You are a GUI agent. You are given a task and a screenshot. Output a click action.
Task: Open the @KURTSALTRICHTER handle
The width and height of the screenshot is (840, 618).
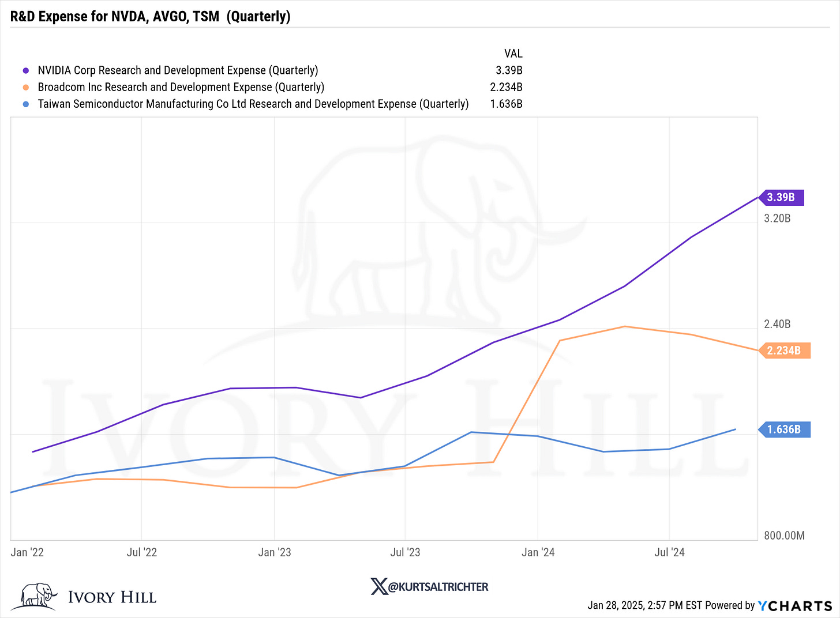coord(438,587)
